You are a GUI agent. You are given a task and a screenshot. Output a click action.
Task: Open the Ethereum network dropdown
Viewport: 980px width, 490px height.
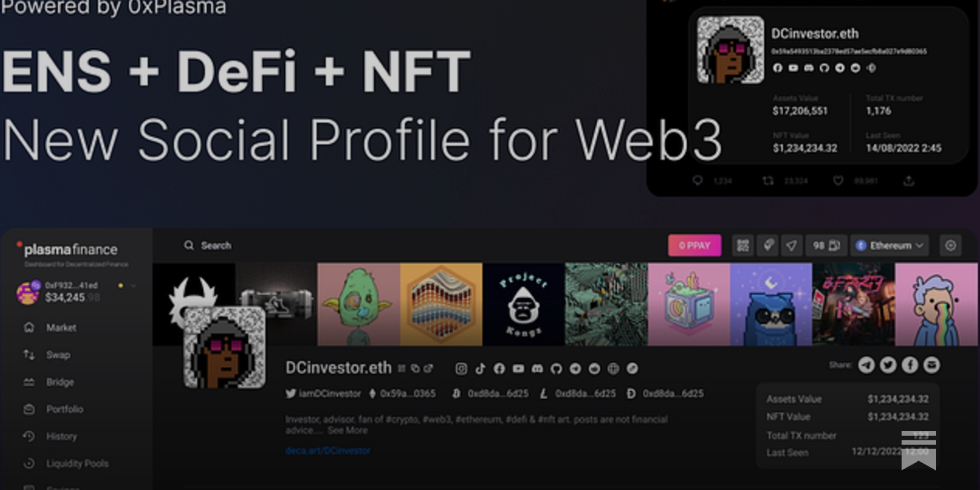tap(889, 246)
